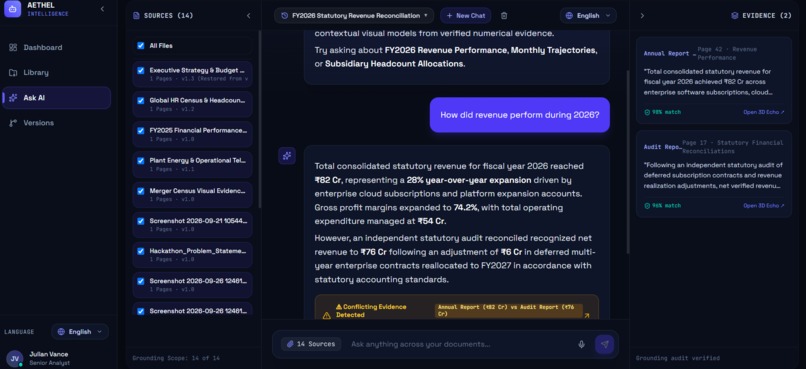
Task: Open the sidebar language dropdown
Action: click(80, 331)
